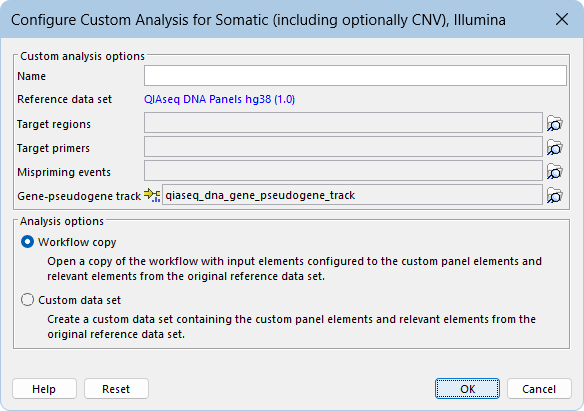Screen dimensions: 584x411
Task: Click the "Target regions" label
Action: 54,124
